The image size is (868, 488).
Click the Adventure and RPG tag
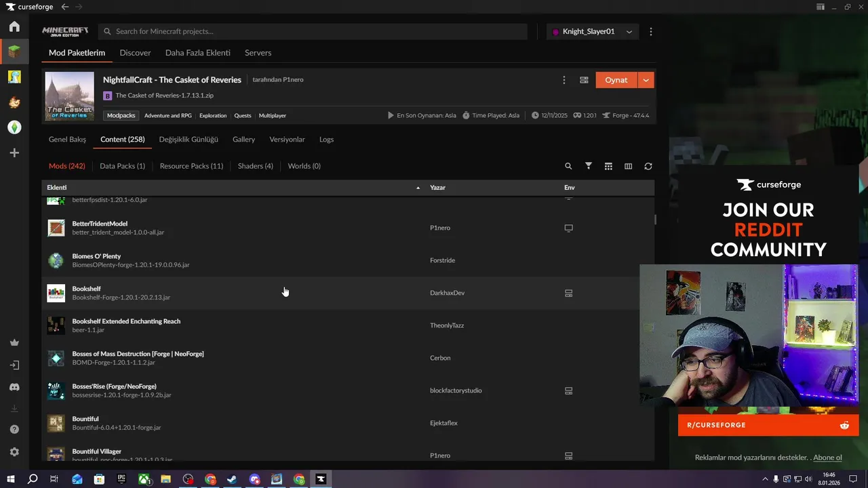(x=168, y=115)
